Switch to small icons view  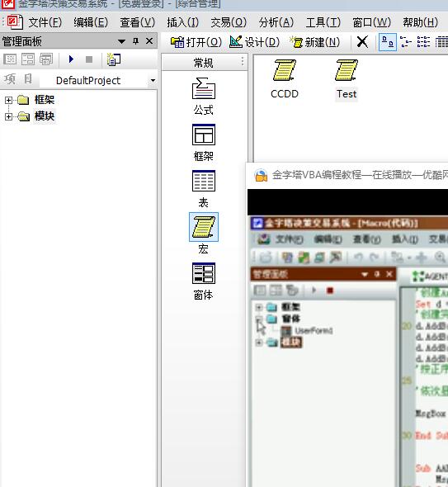[405, 42]
